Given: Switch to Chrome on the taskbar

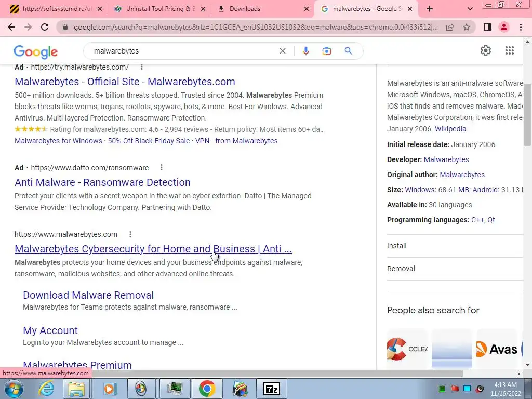Looking at the screenshot, I should [207, 389].
